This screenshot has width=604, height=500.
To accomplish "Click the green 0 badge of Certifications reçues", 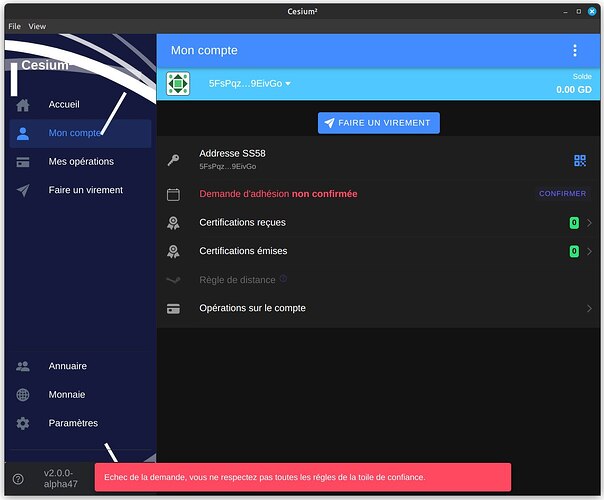I will pyautogui.click(x=574, y=223).
